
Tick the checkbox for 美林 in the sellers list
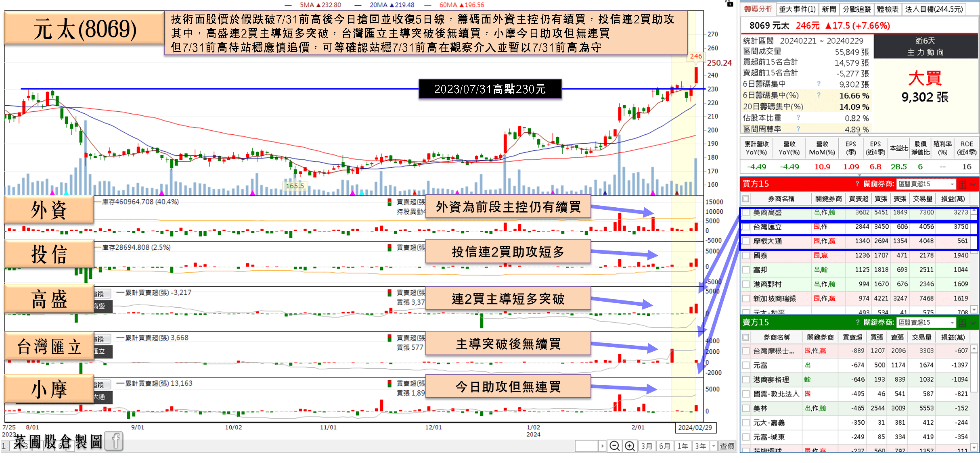pos(746,409)
